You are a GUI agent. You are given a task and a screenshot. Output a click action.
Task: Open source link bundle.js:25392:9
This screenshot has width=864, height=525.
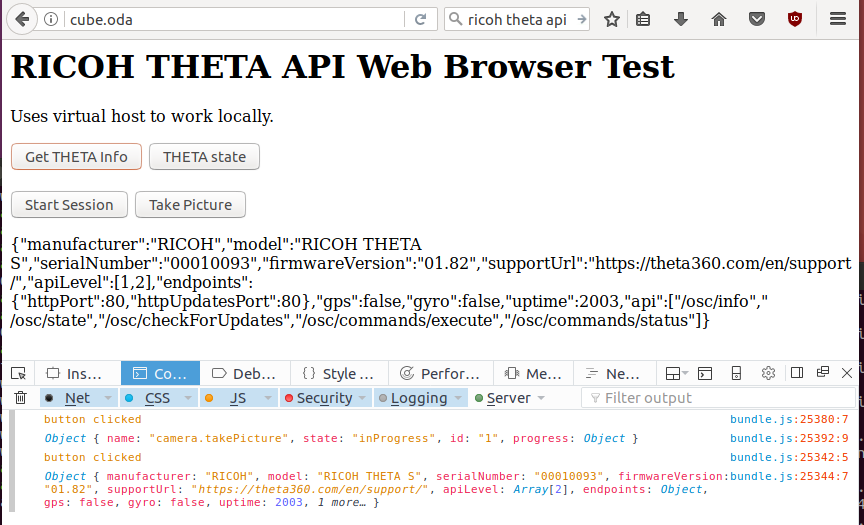789,439
